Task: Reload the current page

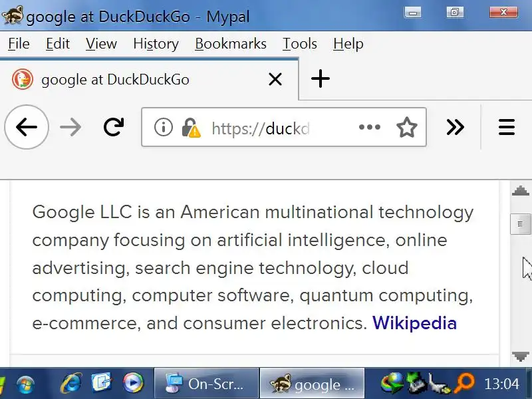Action: [114, 127]
